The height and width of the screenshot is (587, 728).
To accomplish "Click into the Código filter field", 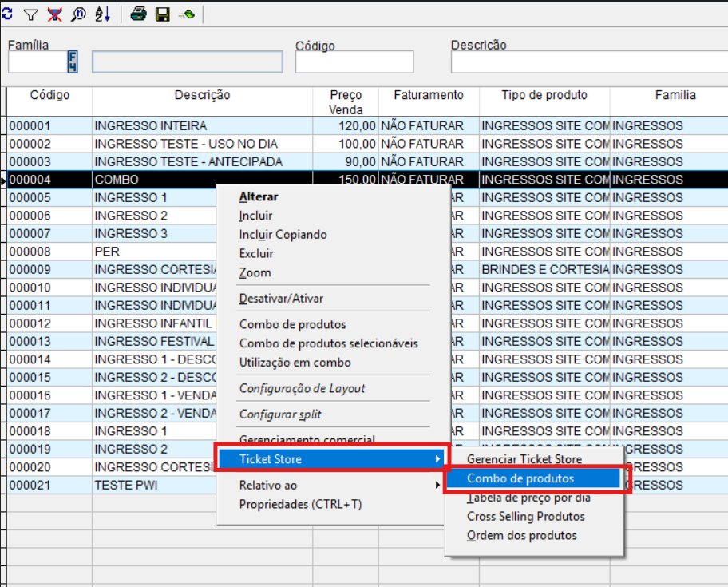I will pyautogui.click(x=354, y=62).
